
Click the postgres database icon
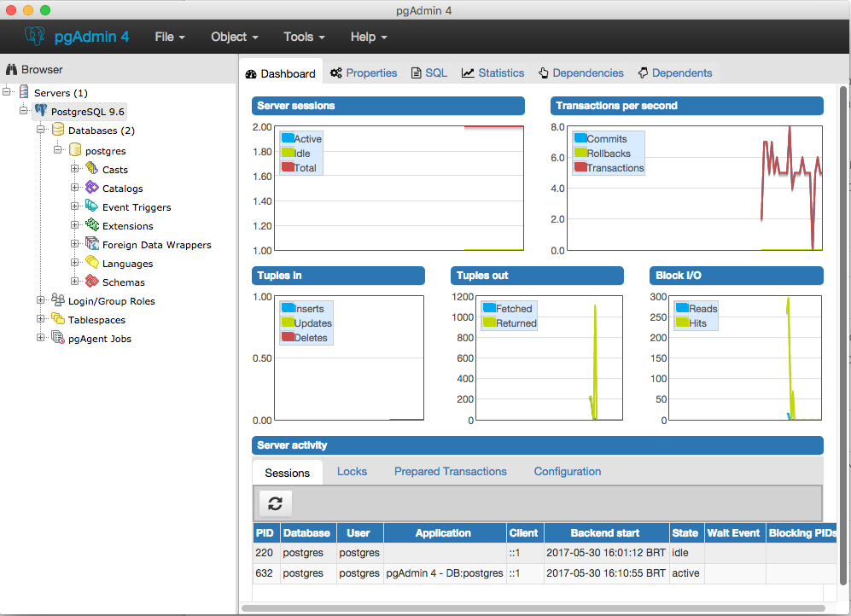[x=75, y=149]
